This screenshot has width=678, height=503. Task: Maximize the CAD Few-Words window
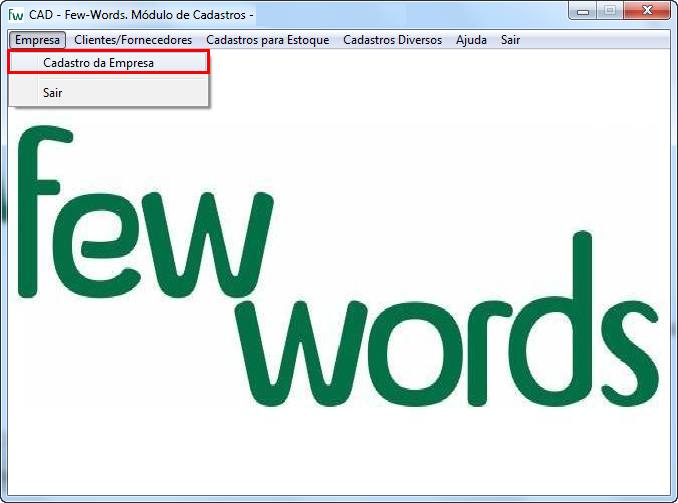(610, 11)
